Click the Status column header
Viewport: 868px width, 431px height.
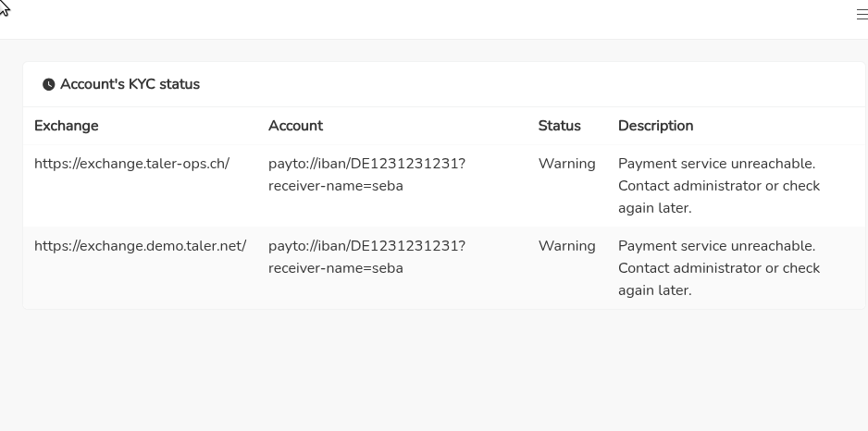[559, 126]
